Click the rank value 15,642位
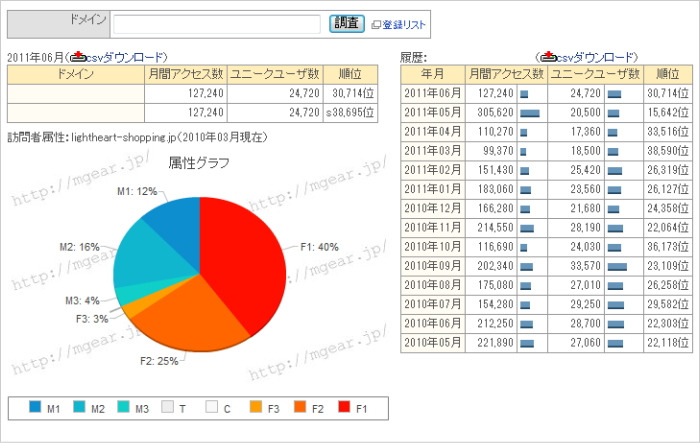This screenshot has height=443, width=700. pos(668,113)
